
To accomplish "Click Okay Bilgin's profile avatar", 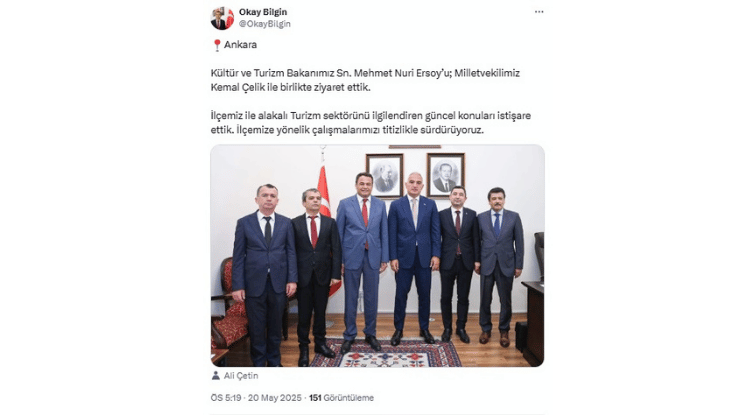I will coord(222,18).
